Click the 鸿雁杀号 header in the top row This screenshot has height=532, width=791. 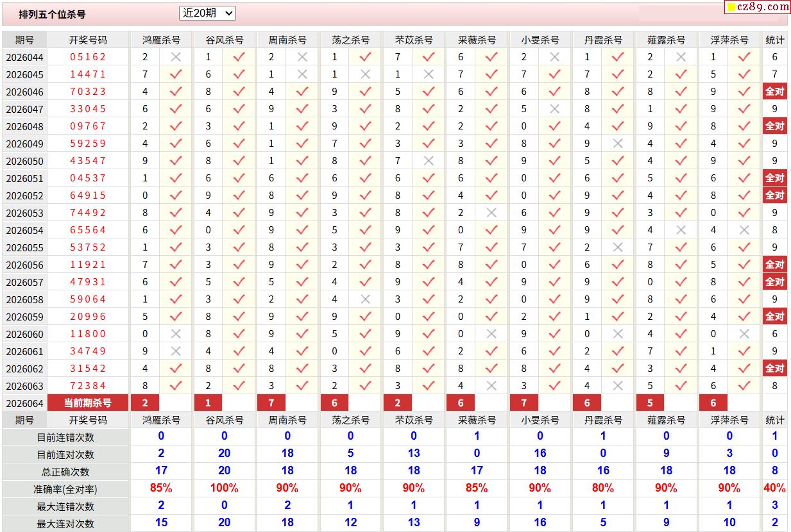pyautogui.click(x=161, y=40)
